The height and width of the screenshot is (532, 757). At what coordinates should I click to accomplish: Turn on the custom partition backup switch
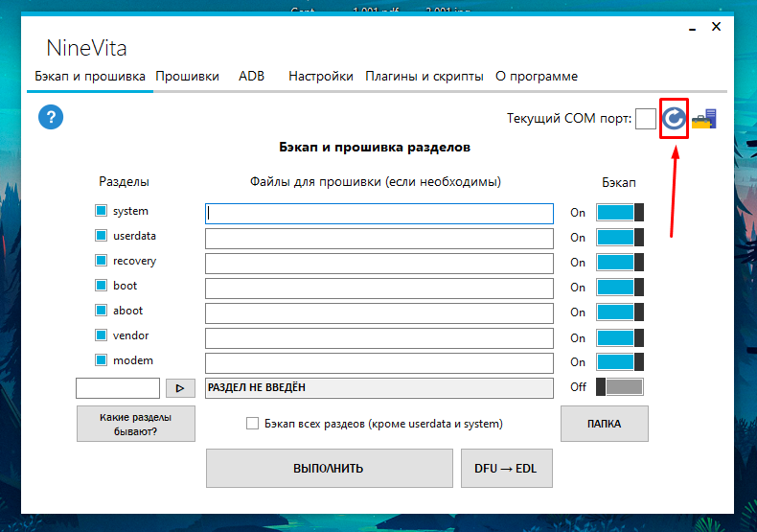pyautogui.click(x=620, y=386)
